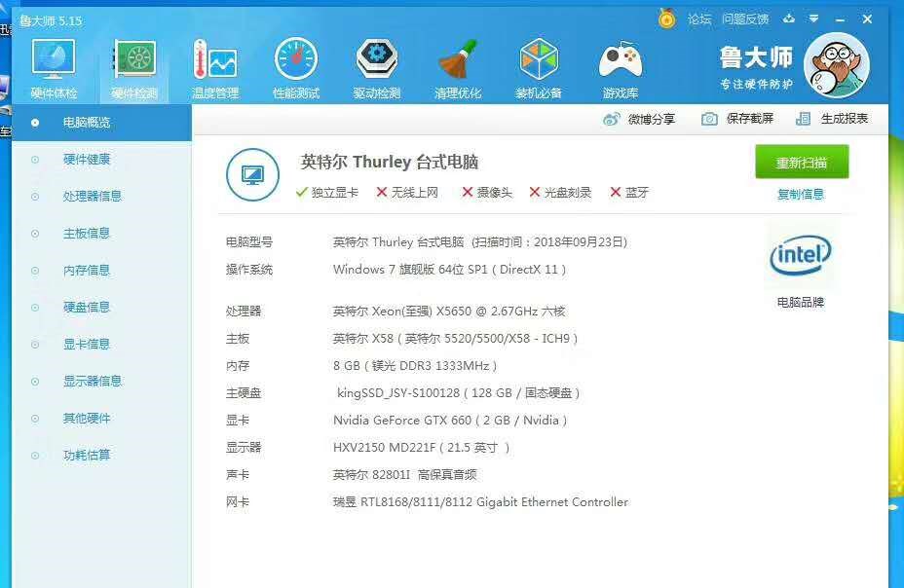
Task: Click the 独立显卡 checkmark indicator
Action: pyautogui.click(x=327, y=193)
